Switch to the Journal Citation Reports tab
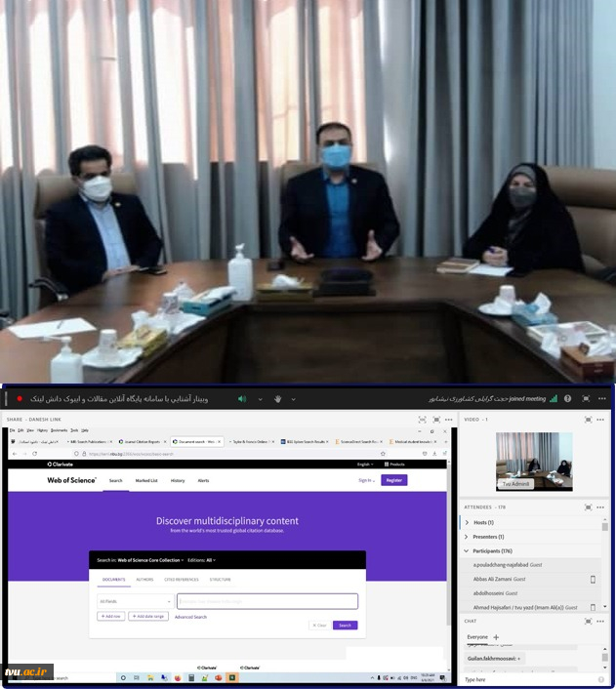 click(x=141, y=441)
